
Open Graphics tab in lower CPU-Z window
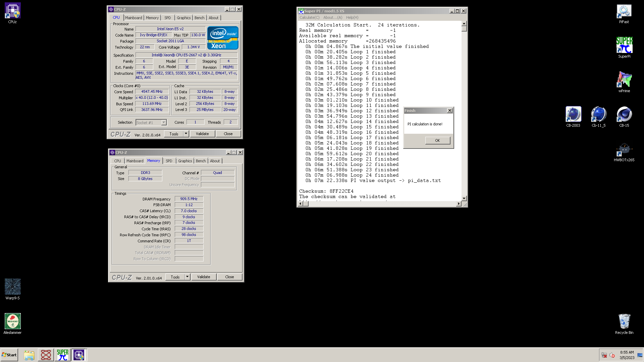185,161
